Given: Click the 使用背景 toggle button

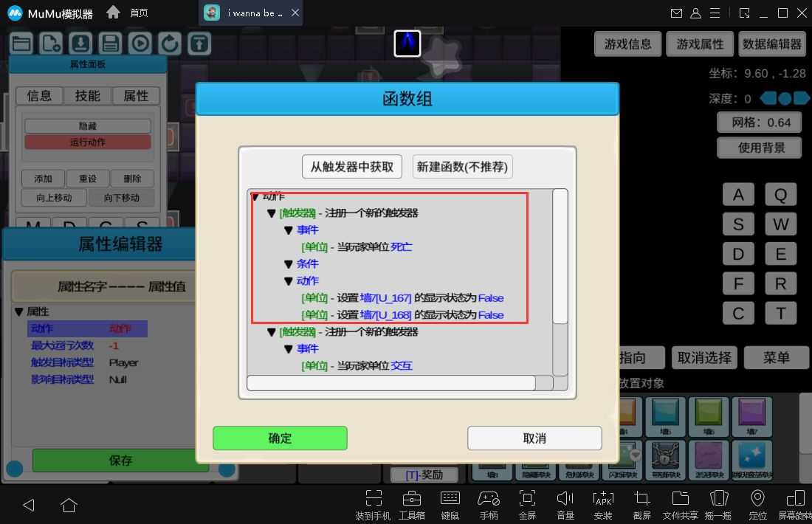Looking at the screenshot, I should (x=762, y=148).
